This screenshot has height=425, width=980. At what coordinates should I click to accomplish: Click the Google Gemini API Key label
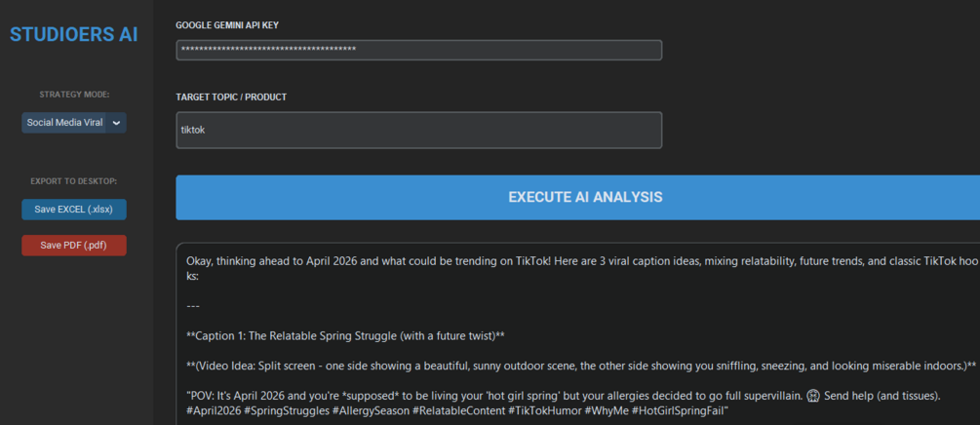(226, 24)
